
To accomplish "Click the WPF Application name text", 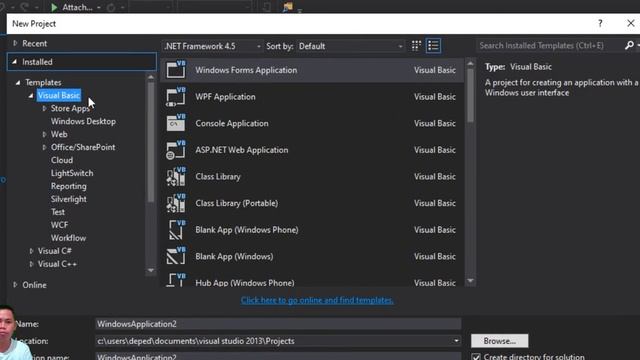I will [225, 97].
